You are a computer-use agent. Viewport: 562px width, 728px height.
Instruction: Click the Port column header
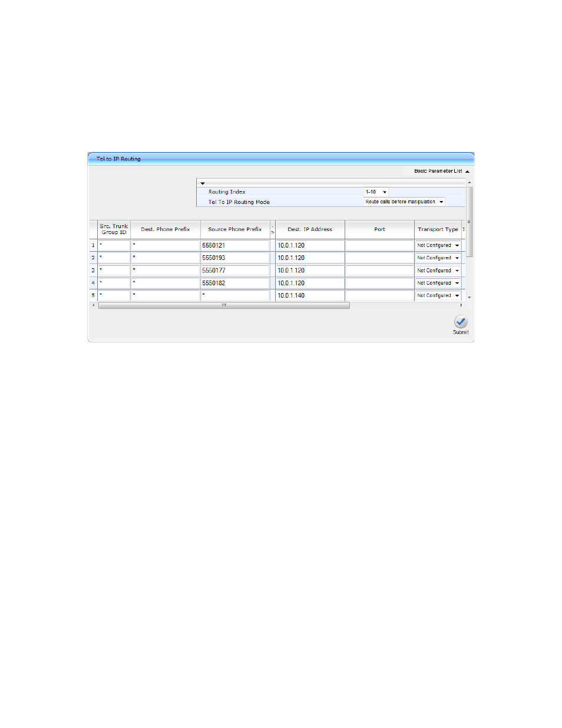click(380, 229)
